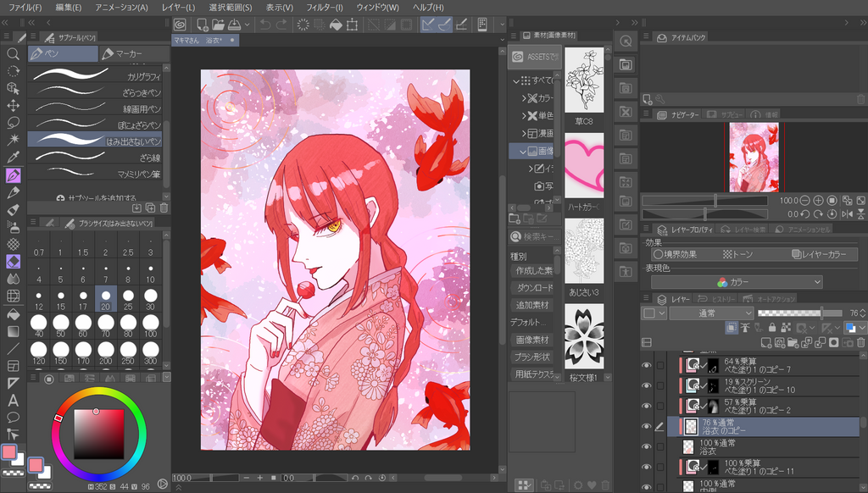Screen dimensions: 868x493
Task: Click the ASSETS button in the material panel
Action: click(x=535, y=57)
